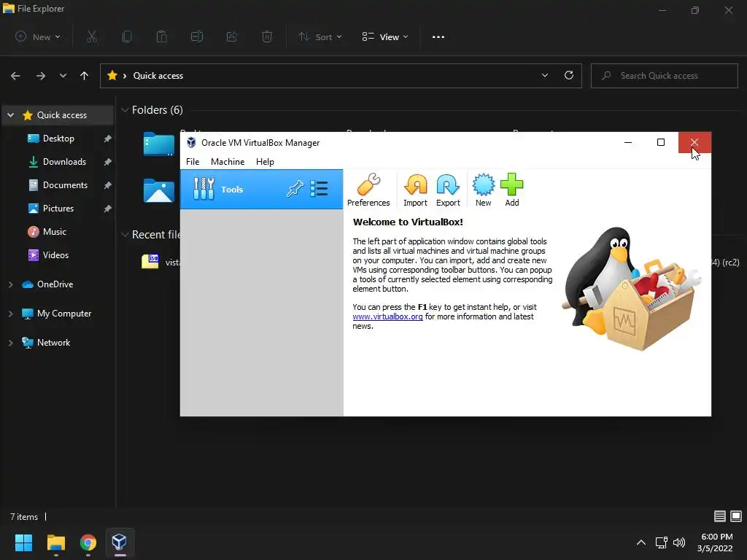The height and width of the screenshot is (560, 747).
Task: Go up one folder level
Action: (x=85, y=76)
